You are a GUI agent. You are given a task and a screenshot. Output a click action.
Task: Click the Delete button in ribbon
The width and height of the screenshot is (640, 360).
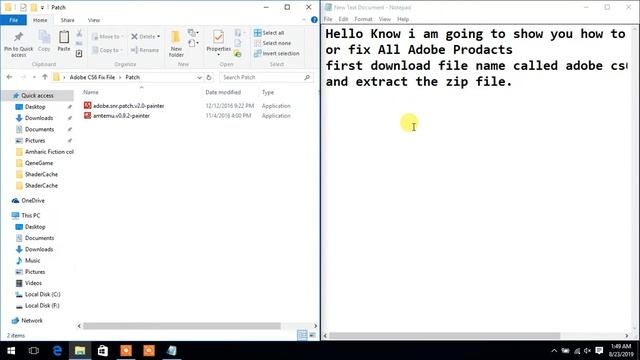click(x=146, y=36)
